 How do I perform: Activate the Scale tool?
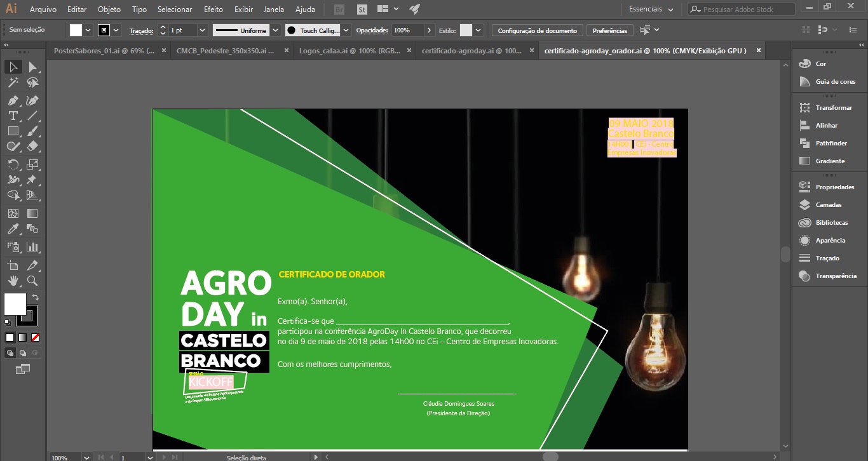(32, 164)
